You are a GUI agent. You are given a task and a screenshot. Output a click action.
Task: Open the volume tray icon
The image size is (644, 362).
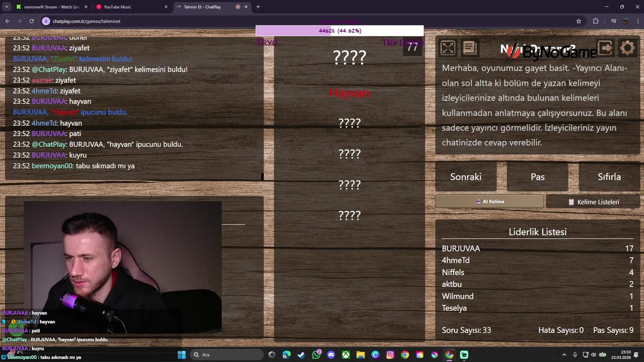coord(593,355)
